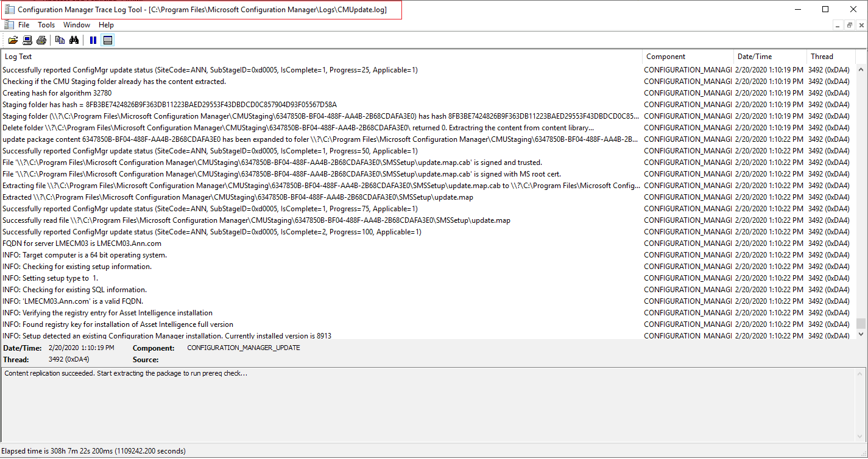
Task: Select 'Found registry key' Asset Intelligence row
Action: (x=428, y=324)
